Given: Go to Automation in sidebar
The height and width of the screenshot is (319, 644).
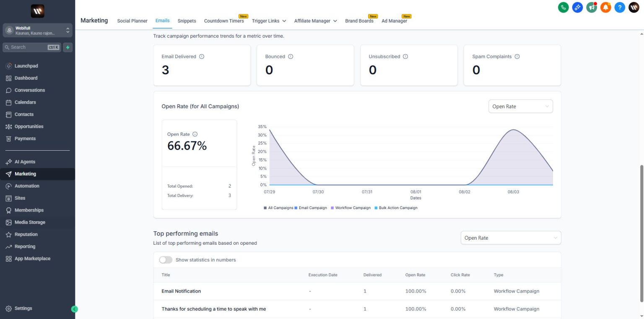Looking at the screenshot, I should point(27,186).
